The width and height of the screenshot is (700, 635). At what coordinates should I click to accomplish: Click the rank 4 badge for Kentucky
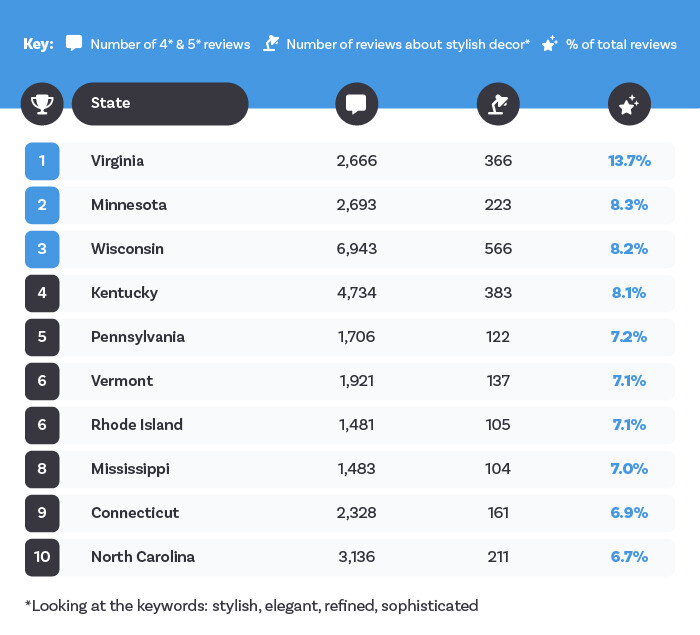tap(42, 293)
